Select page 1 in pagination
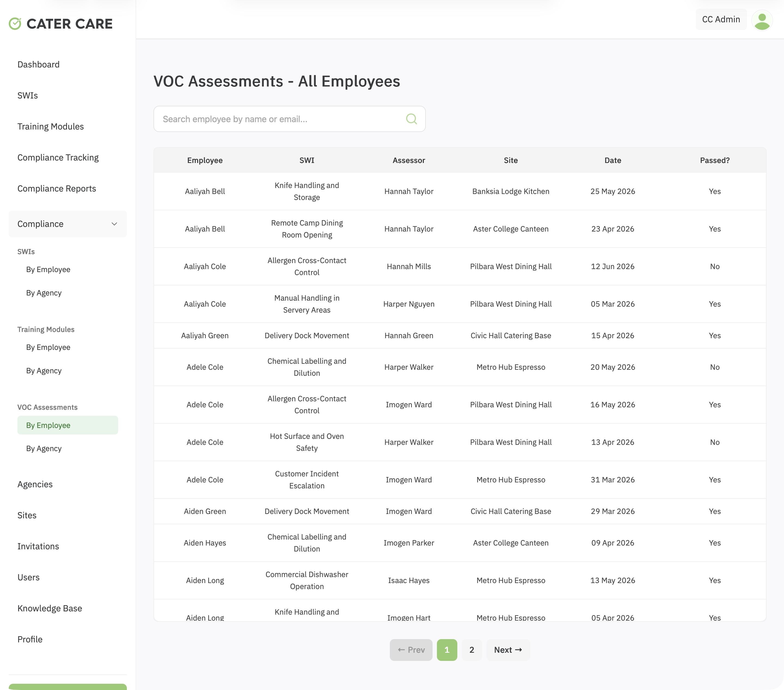 [447, 650]
